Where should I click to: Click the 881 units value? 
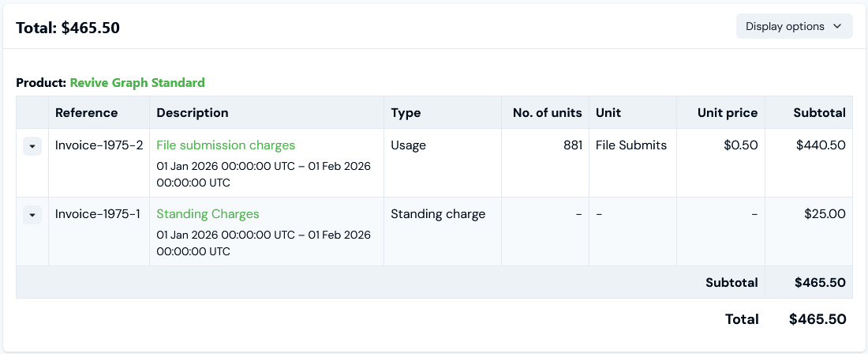coord(573,145)
